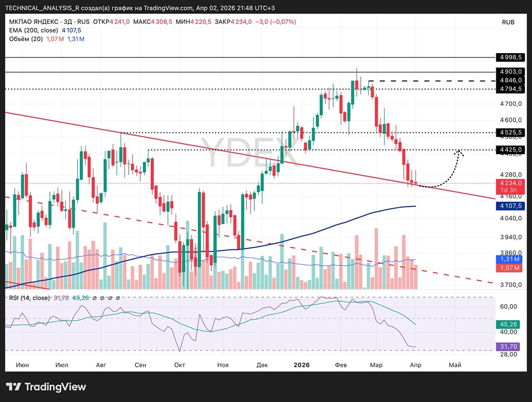The width and height of the screenshot is (532, 402).
Task: Click the Ноя label on time axis
Action: 223,365
